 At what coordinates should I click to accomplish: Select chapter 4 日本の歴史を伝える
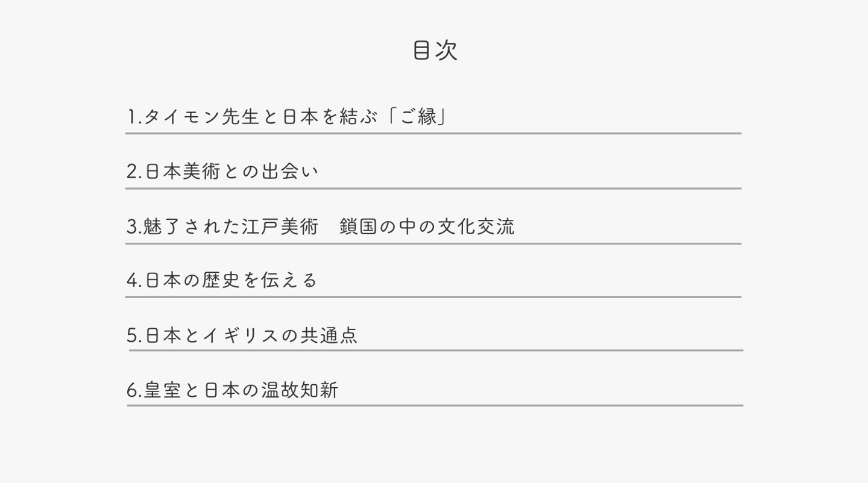coord(222,280)
